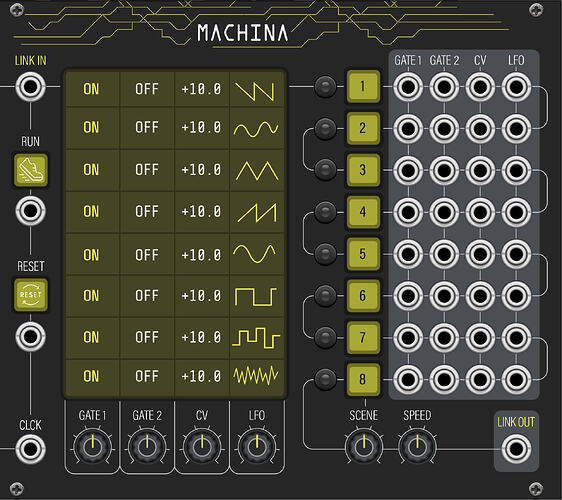Click the CV value +10.0 in row 3
The height and width of the screenshot is (500, 562).
point(201,170)
